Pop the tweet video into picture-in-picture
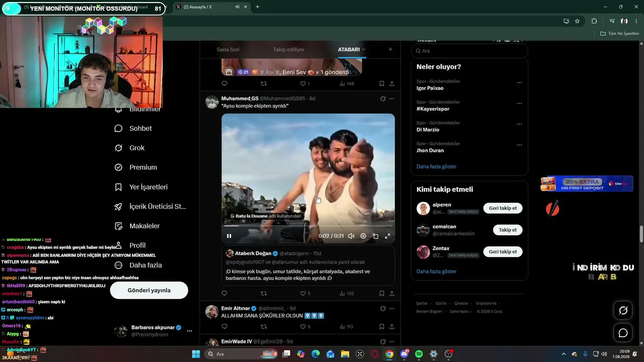This screenshot has width=644, height=362. pyautogui.click(x=375, y=236)
